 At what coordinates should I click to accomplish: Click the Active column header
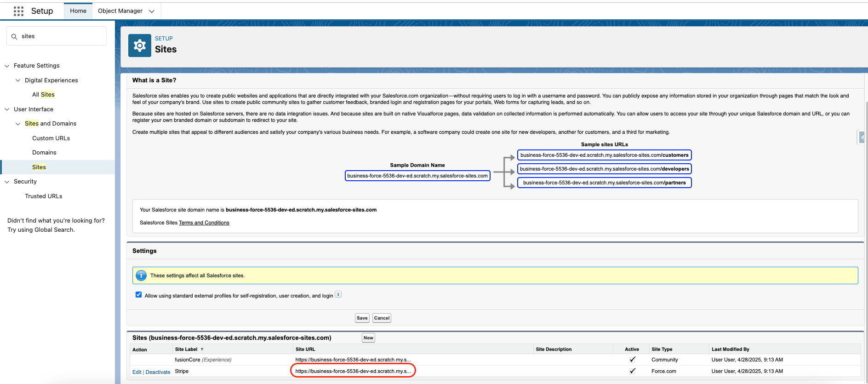(x=632, y=350)
